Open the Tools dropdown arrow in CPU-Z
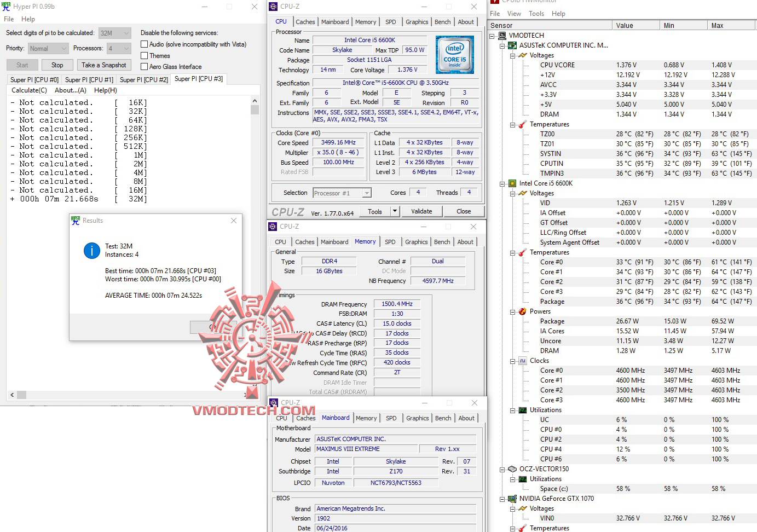 [x=395, y=211]
